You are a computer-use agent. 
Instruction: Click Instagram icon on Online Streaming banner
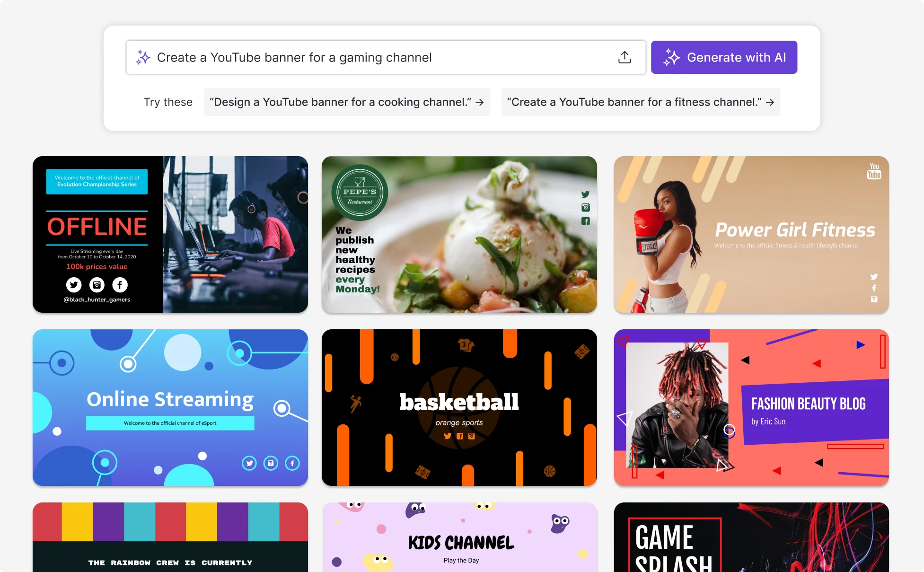point(271,463)
